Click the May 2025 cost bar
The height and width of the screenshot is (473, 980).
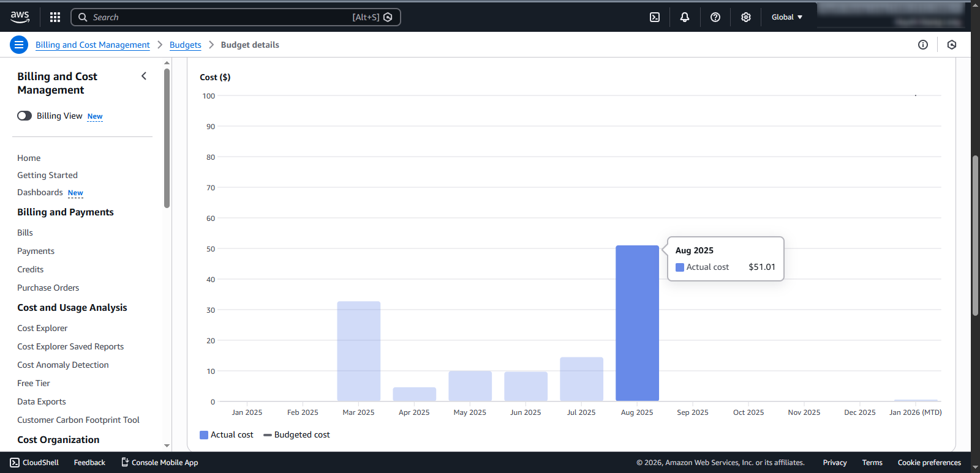point(470,386)
